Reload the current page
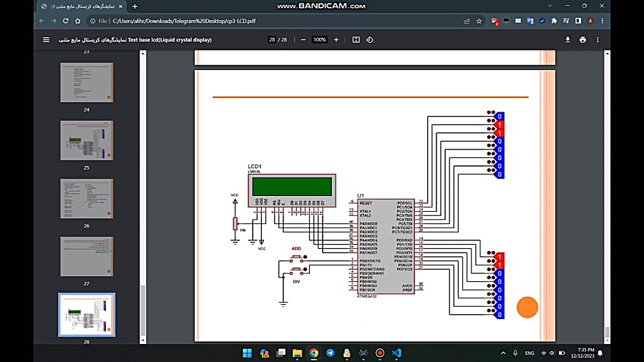644x362 pixels. pos(65,21)
